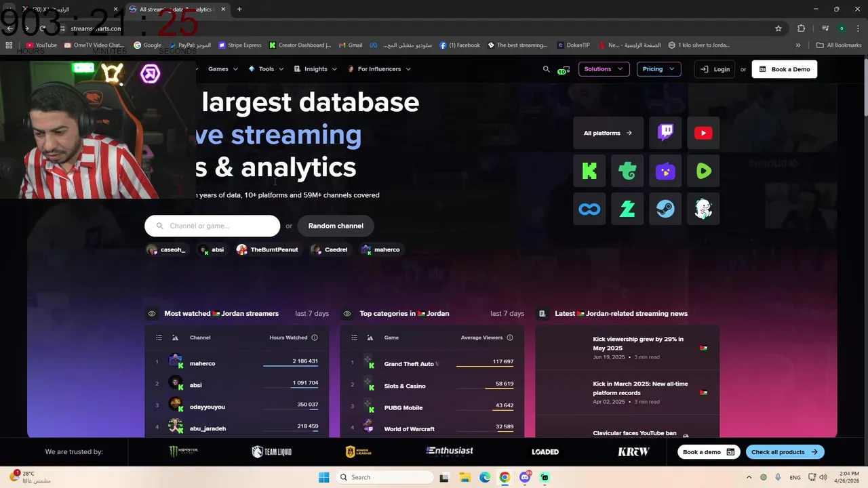Open Slots & Casino category row
The width and height of the screenshot is (868, 488).
pos(432,386)
